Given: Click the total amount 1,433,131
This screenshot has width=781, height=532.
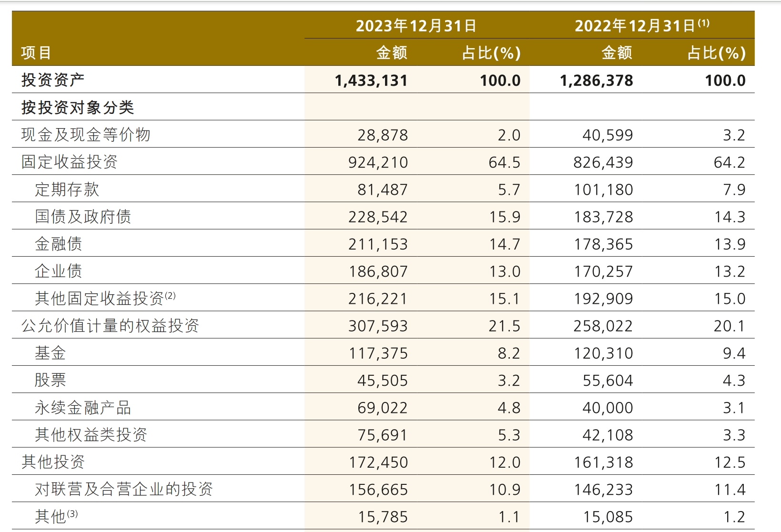Looking at the screenshot, I should pyautogui.click(x=371, y=80).
